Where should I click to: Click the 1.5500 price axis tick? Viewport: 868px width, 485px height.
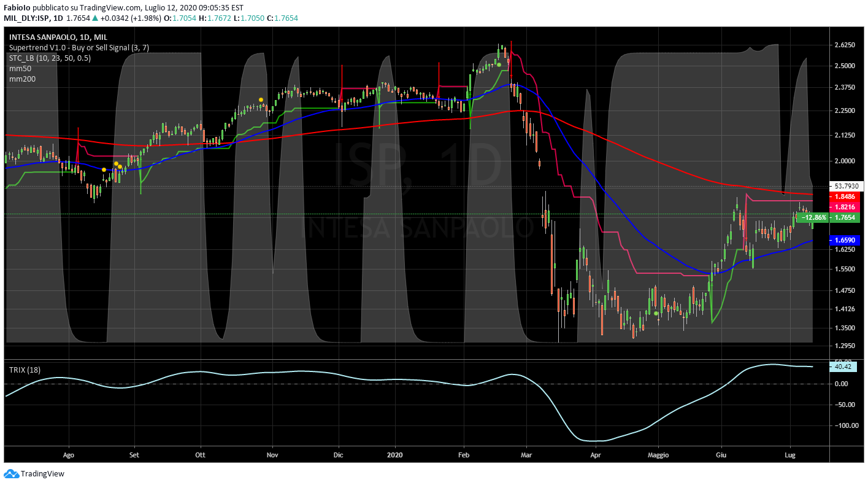point(846,270)
